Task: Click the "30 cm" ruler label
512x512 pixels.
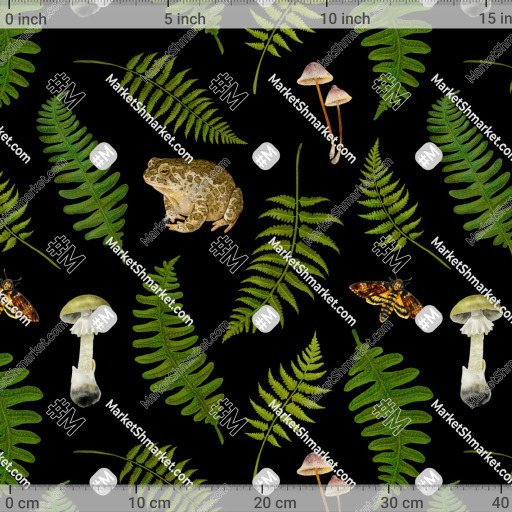Action: tap(402, 503)
